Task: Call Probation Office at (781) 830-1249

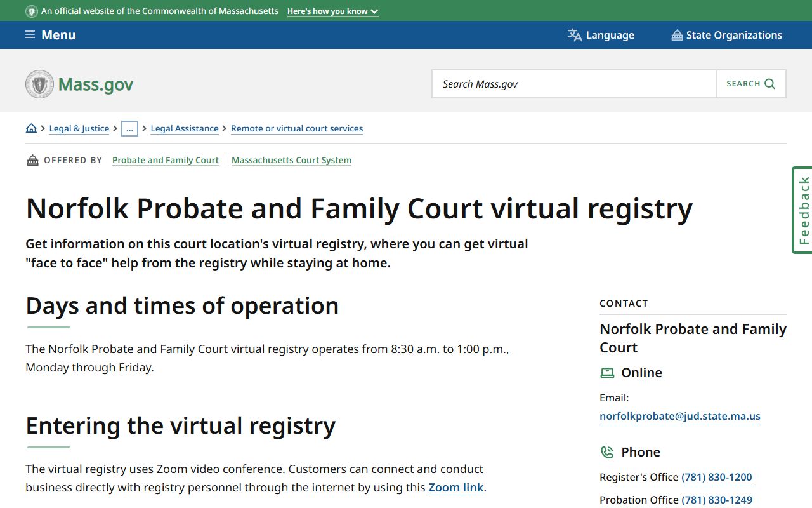Action: coord(717,500)
